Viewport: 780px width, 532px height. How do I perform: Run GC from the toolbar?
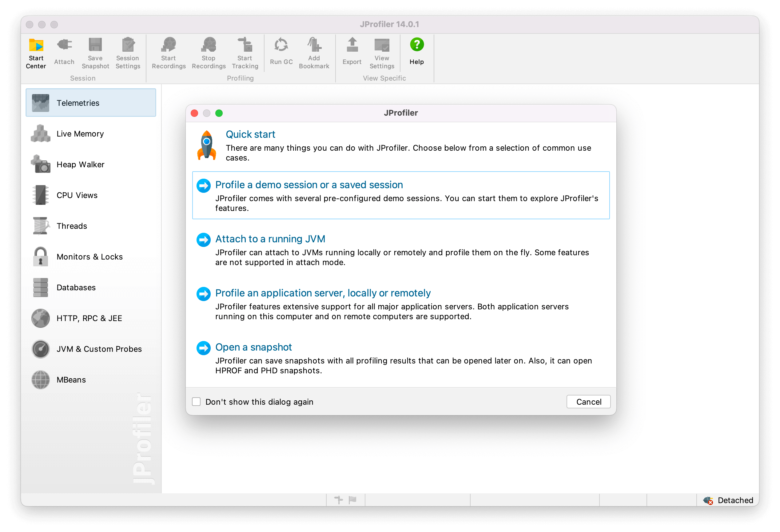pyautogui.click(x=281, y=51)
